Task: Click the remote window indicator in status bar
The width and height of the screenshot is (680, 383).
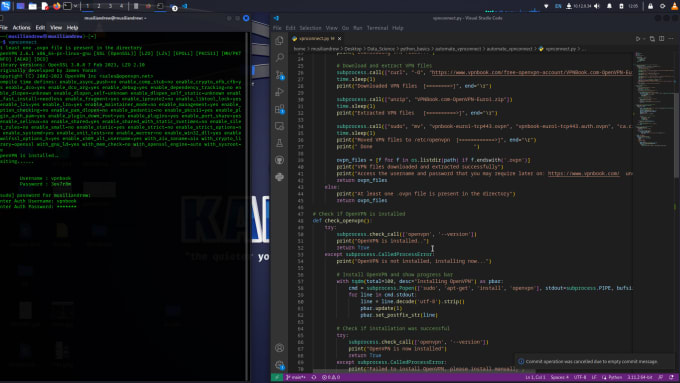Action: (276, 377)
